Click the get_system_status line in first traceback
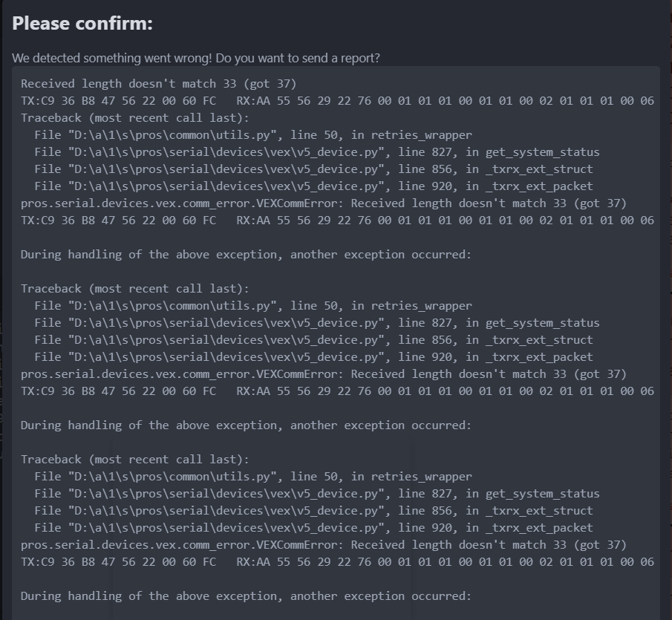Viewport: 672px width, 620px height. tap(317, 152)
